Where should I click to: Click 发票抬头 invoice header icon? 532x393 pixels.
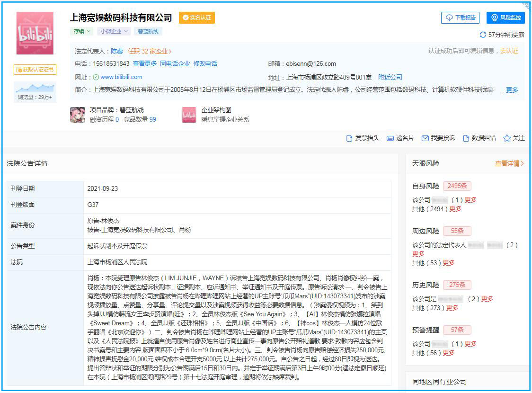tap(350, 138)
